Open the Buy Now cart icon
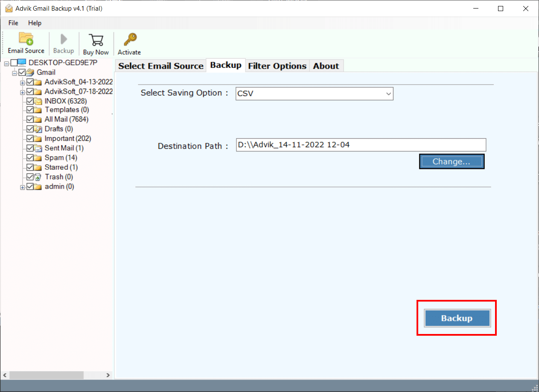This screenshot has height=392, width=539. point(96,40)
